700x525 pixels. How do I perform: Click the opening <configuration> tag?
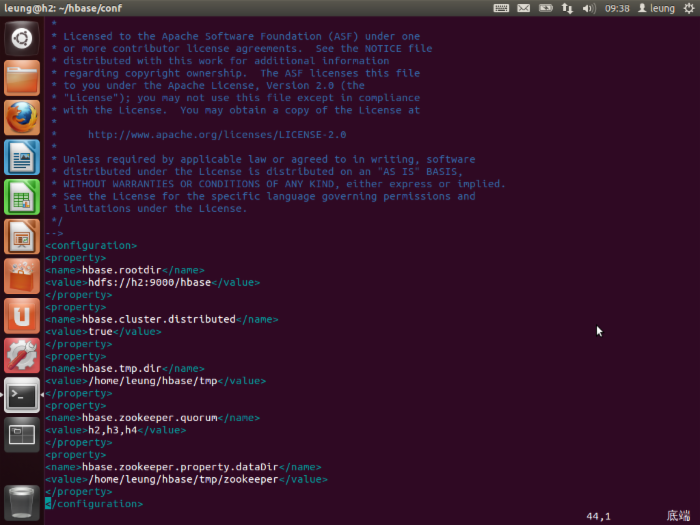(91, 245)
